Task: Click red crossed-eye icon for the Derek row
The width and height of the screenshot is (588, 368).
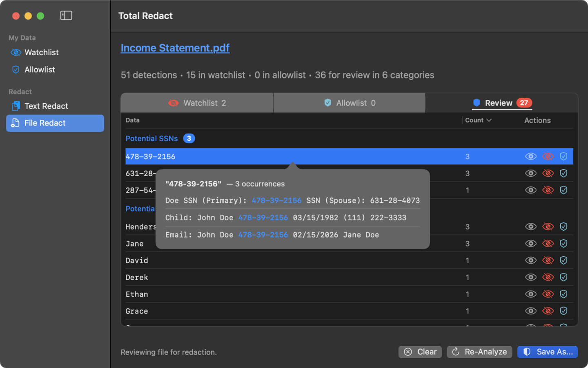Action: (x=548, y=277)
